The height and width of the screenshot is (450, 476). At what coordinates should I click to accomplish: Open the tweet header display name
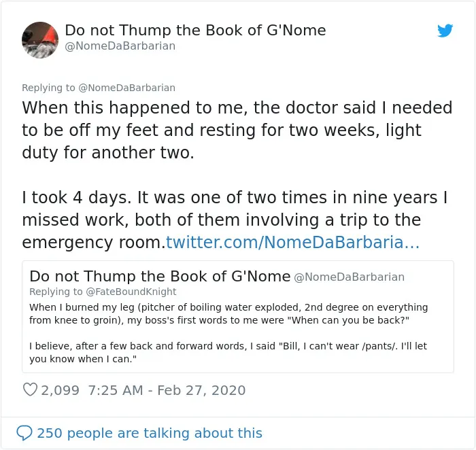click(195, 31)
